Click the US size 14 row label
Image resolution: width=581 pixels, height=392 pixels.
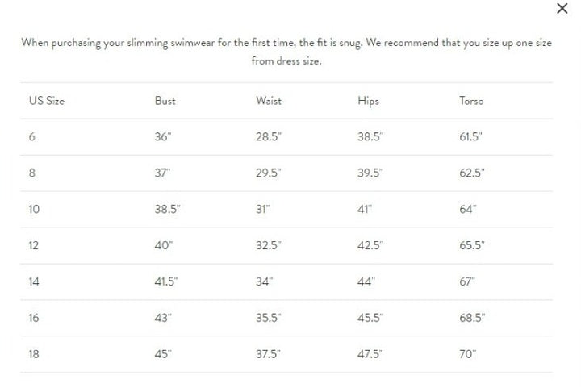click(x=34, y=282)
